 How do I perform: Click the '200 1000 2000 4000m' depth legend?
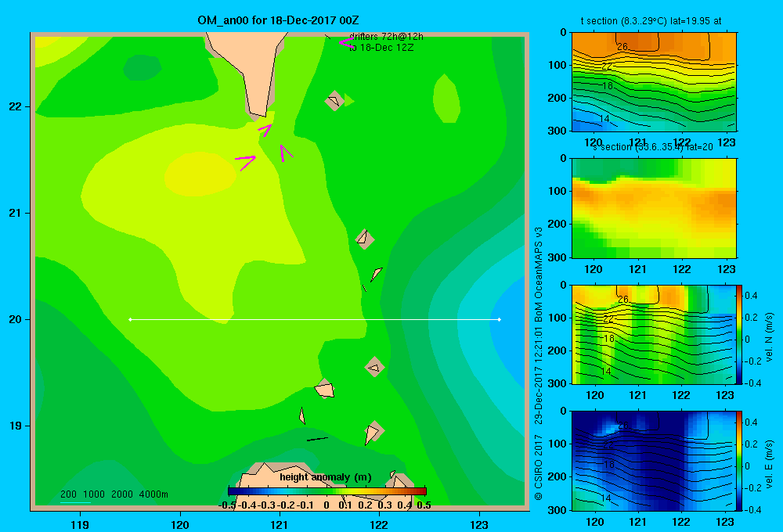[x=114, y=494]
